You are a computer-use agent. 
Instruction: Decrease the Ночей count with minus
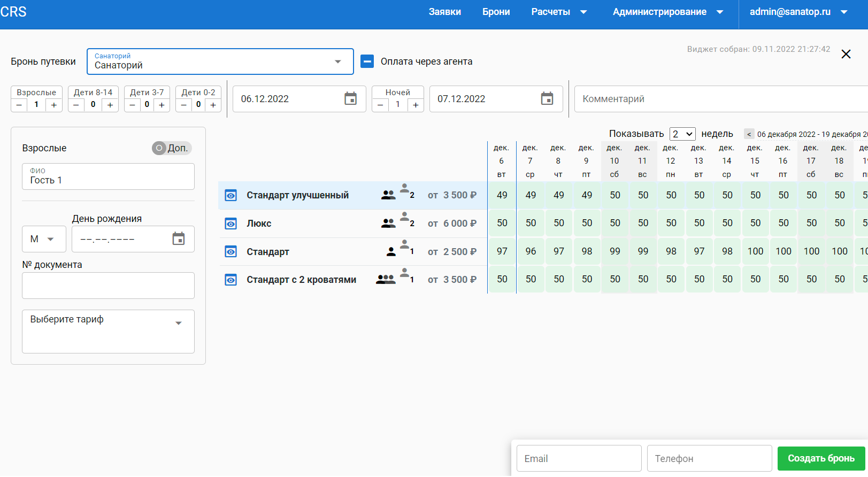(380, 105)
